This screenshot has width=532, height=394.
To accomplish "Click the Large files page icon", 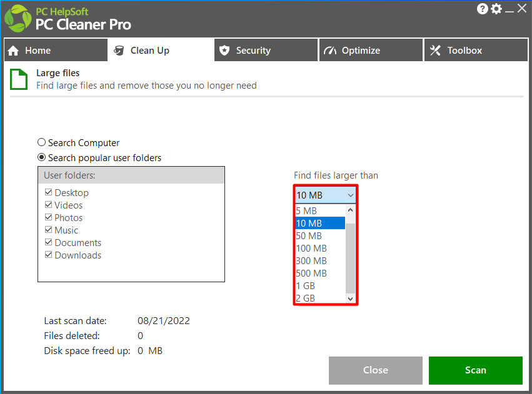I will click(x=19, y=79).
